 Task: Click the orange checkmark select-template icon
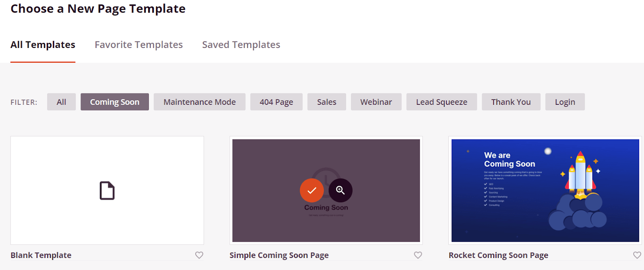tap(312, 190)
